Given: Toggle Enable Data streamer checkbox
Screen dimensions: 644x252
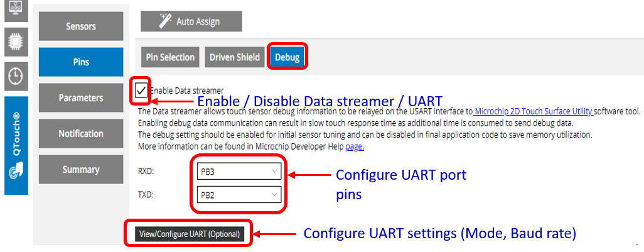Looking at the screenshot, I should (141, 90).
